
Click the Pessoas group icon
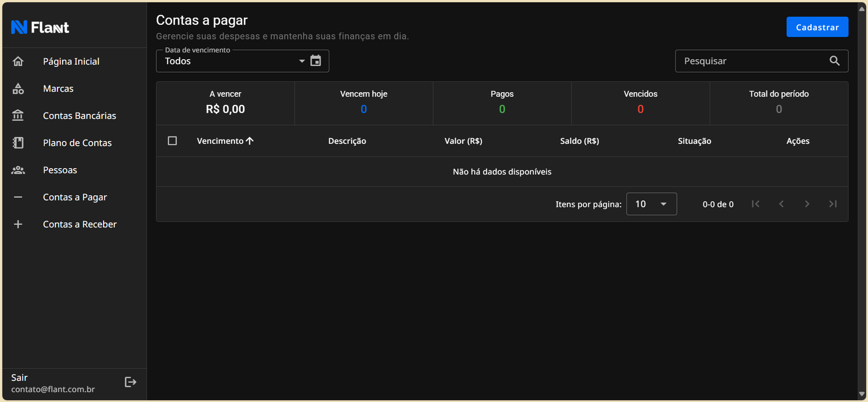(18, 170)
